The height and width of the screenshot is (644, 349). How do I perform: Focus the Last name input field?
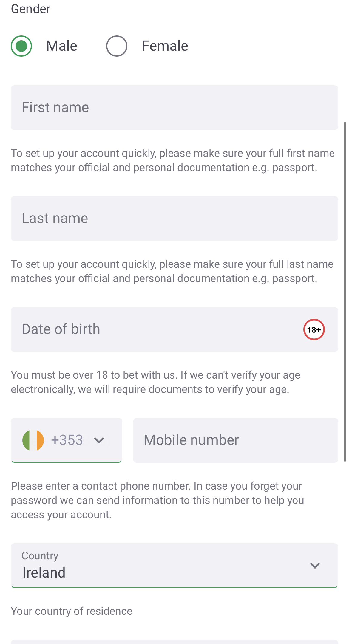[x=174, y=219]
